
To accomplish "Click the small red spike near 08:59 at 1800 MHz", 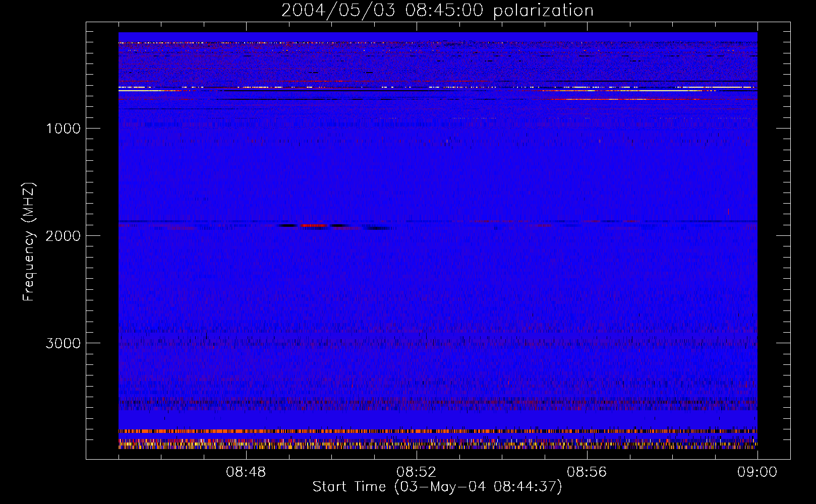I will click(728, 212).
